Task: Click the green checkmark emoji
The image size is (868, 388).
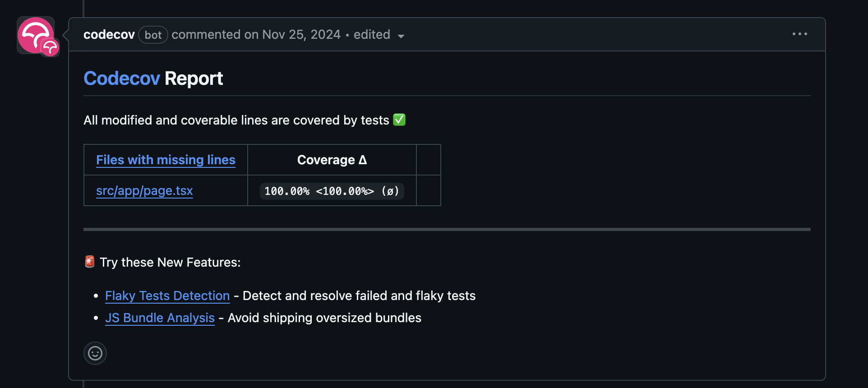Action: coord(399,120)
